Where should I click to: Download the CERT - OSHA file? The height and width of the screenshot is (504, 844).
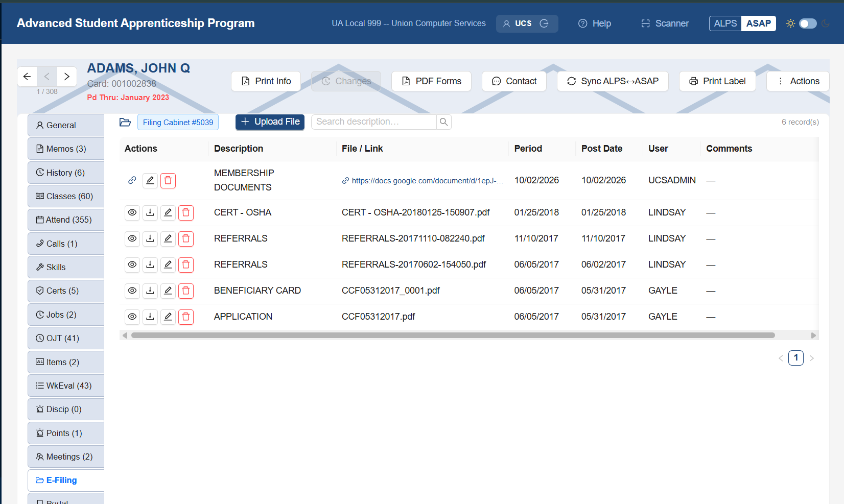pyautogui.click(x=150, y=212)
